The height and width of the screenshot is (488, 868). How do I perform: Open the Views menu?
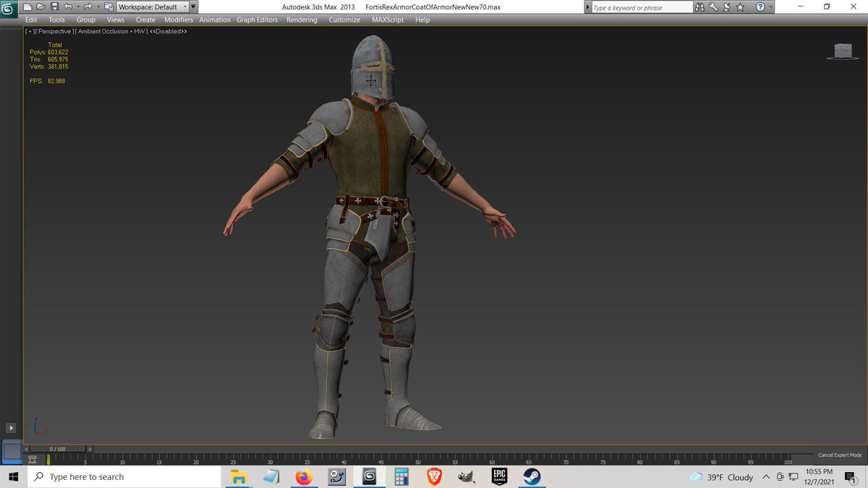pos(115,20)
